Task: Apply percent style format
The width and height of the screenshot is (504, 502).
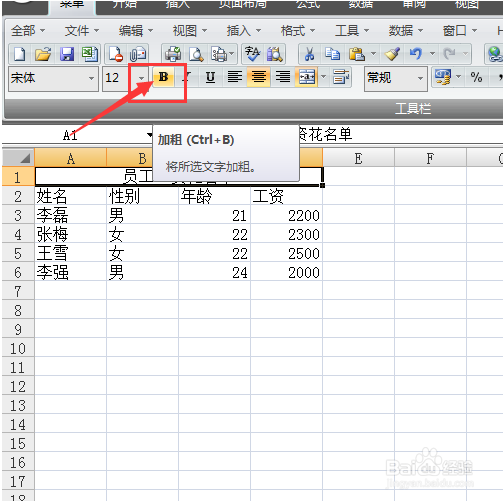Action: pos(476,77)
